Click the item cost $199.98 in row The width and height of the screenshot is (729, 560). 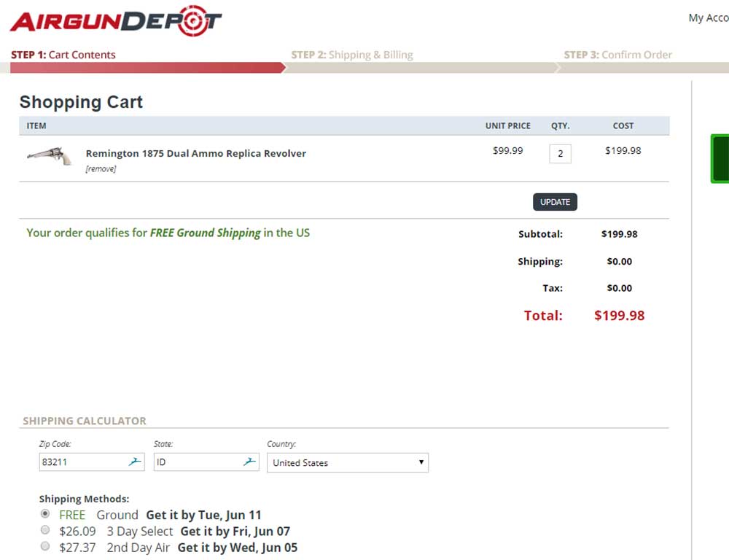click(623, 151)
